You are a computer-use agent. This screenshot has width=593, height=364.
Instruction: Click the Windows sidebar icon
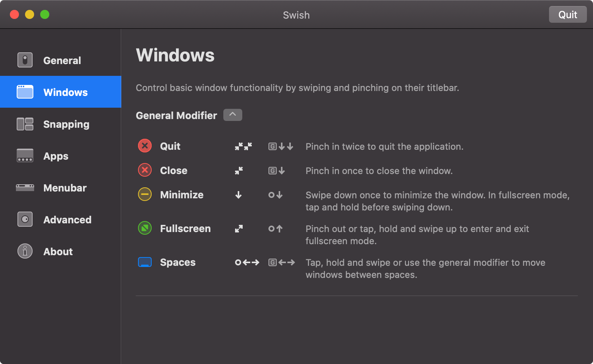(25, 92)
